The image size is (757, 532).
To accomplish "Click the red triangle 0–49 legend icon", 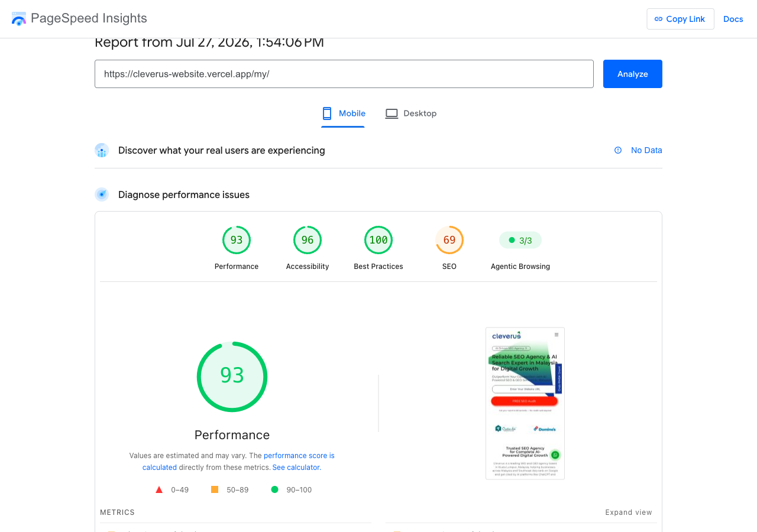I will click(159, 489).
